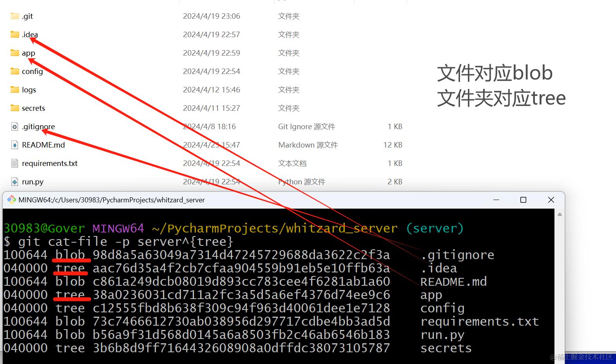Select the config folder icon
Screen dimensions: 616x364
[15, 71]
